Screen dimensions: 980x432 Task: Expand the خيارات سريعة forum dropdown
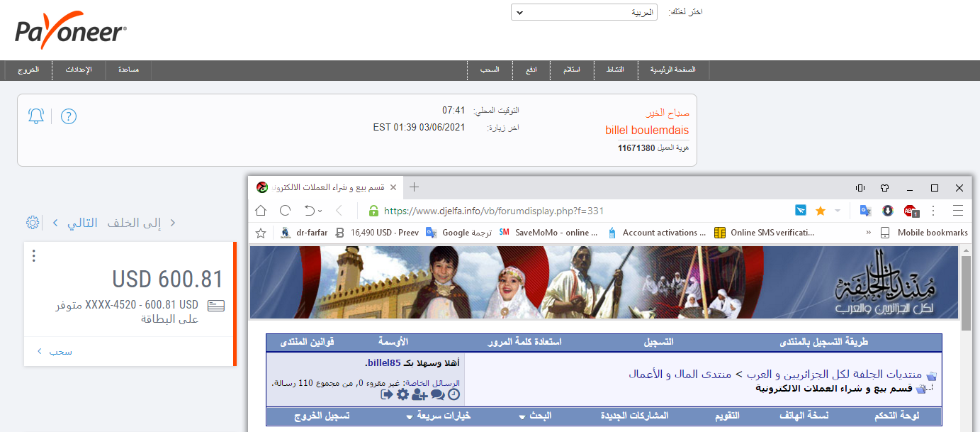tap(439, 416)
